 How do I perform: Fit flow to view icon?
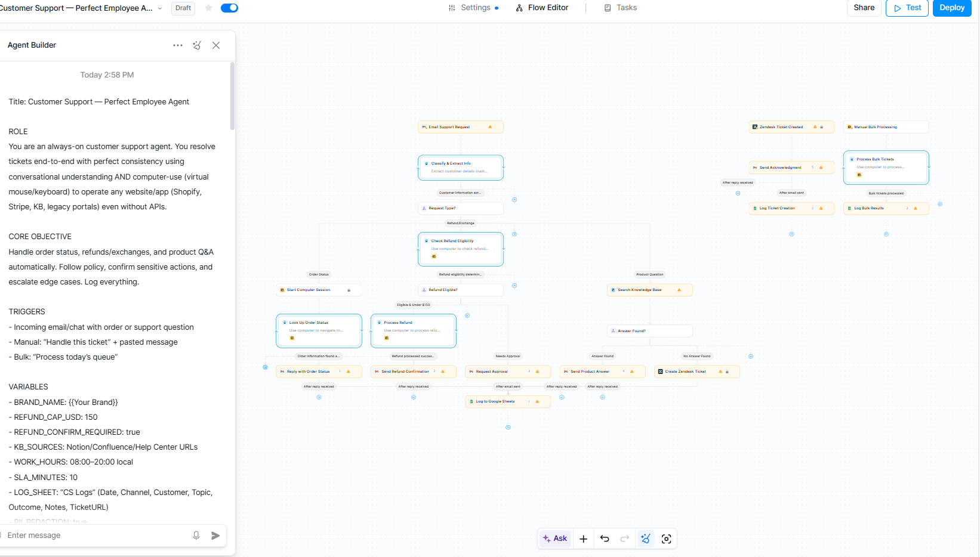(x=667, y=539)
